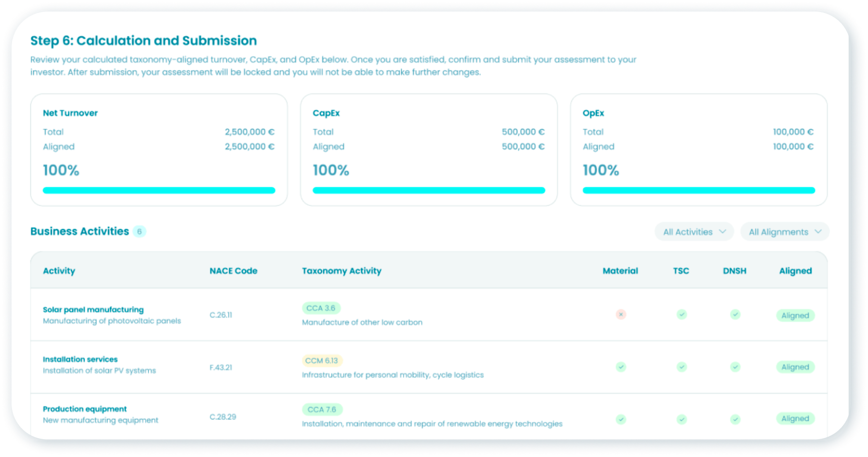Click 'Manufacturing of photovoltaic panels' description
868x457 pixels.
[112, 321]
